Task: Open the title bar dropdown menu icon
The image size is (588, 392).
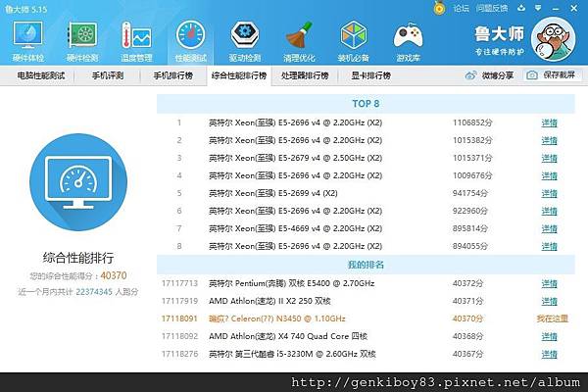Action: [538, 8]
